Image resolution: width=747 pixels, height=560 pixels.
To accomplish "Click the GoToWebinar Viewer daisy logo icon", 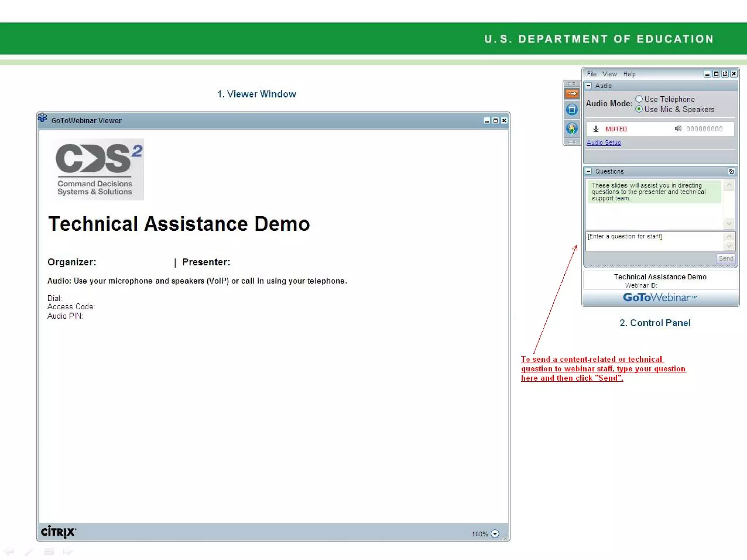I will point(42,118).
